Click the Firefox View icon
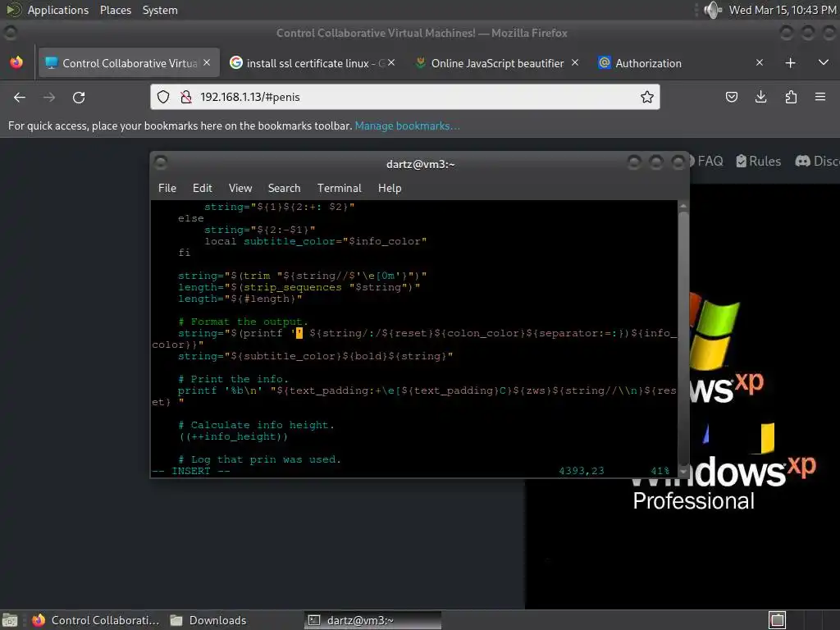840x630 pixels. point(16,62)
